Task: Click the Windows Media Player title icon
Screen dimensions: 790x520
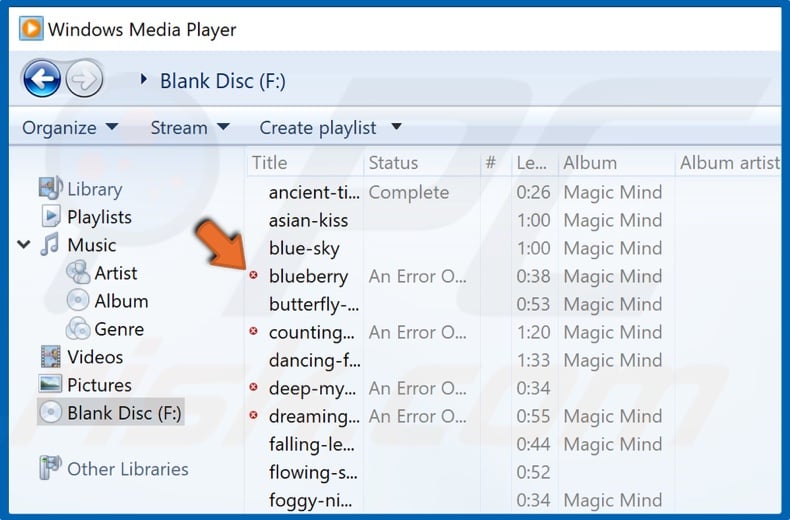Action: 31,28
